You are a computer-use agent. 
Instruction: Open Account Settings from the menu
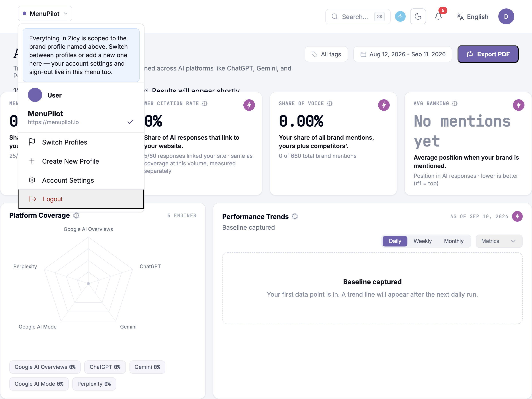pos(81,180)
